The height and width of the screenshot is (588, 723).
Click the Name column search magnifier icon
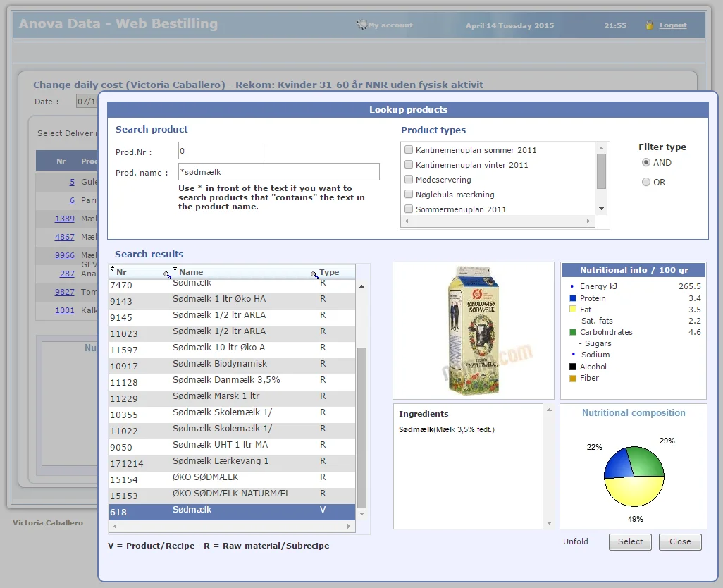pyautogui.click(x=314, y=274)
